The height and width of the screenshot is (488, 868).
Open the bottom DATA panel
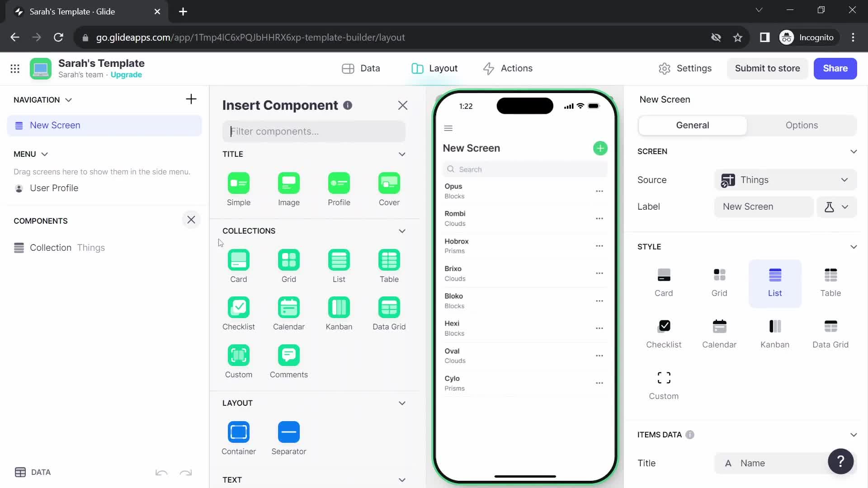33,473
